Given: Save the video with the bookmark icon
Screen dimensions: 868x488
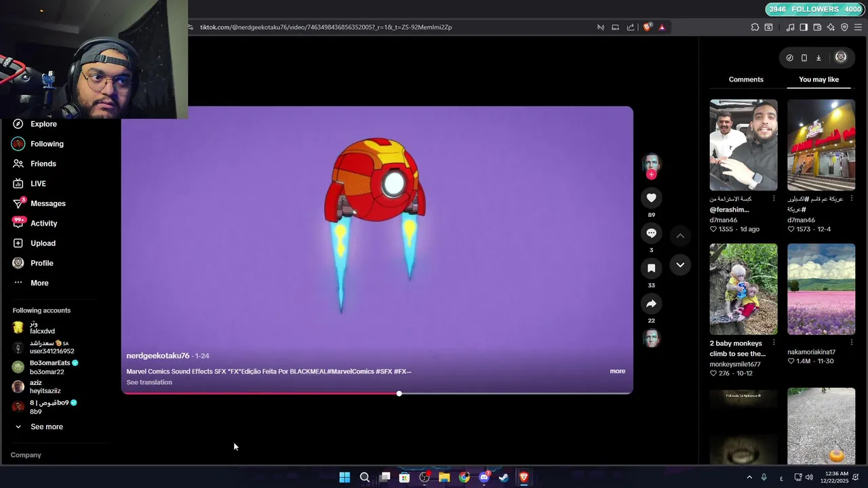Looking at the screenshot, I should [651, 268].
